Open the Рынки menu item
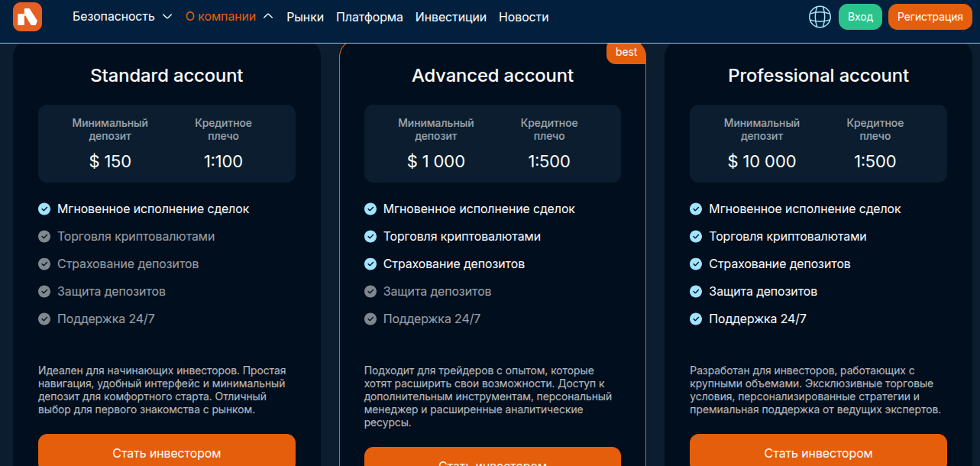Image resolution: width=980 pixels, height=466 pixels. (305, 17)
